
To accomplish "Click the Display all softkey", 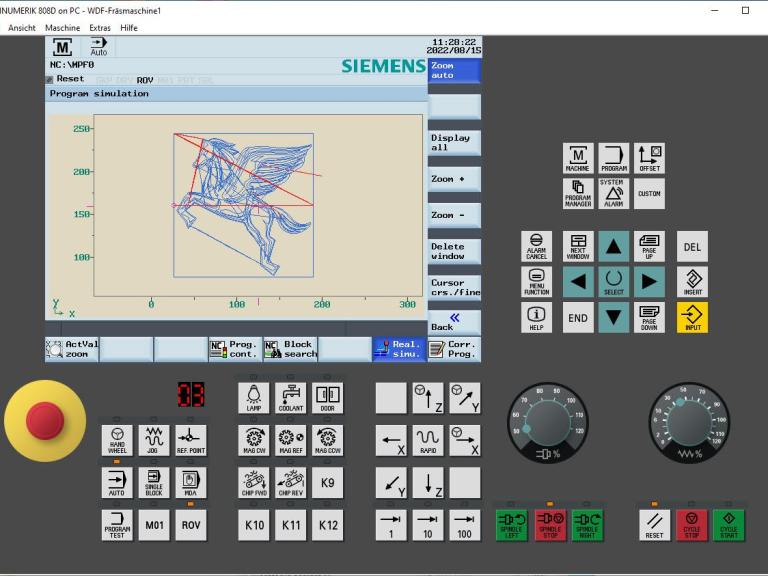I will (x=455, y=143).
